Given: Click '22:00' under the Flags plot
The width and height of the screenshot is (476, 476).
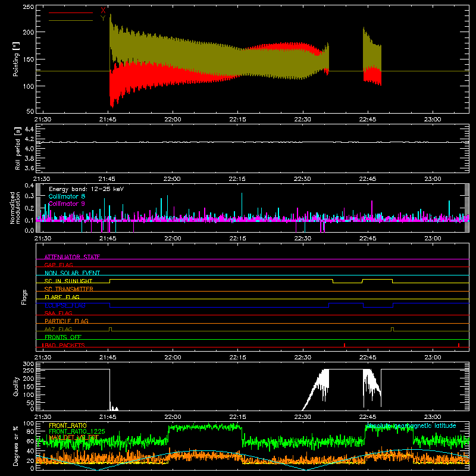Looking at the screenshot, I should coord(173,358).
